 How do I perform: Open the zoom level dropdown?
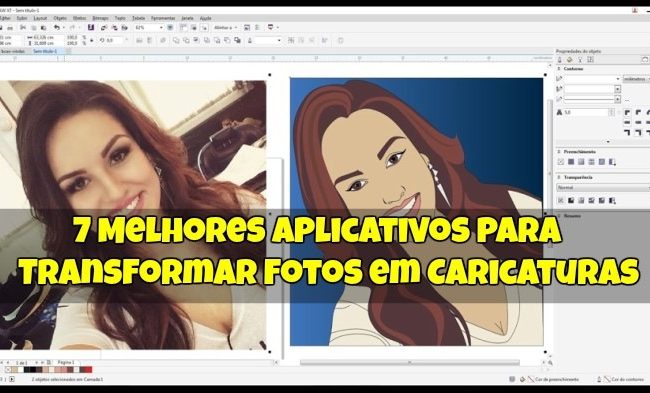162,28
